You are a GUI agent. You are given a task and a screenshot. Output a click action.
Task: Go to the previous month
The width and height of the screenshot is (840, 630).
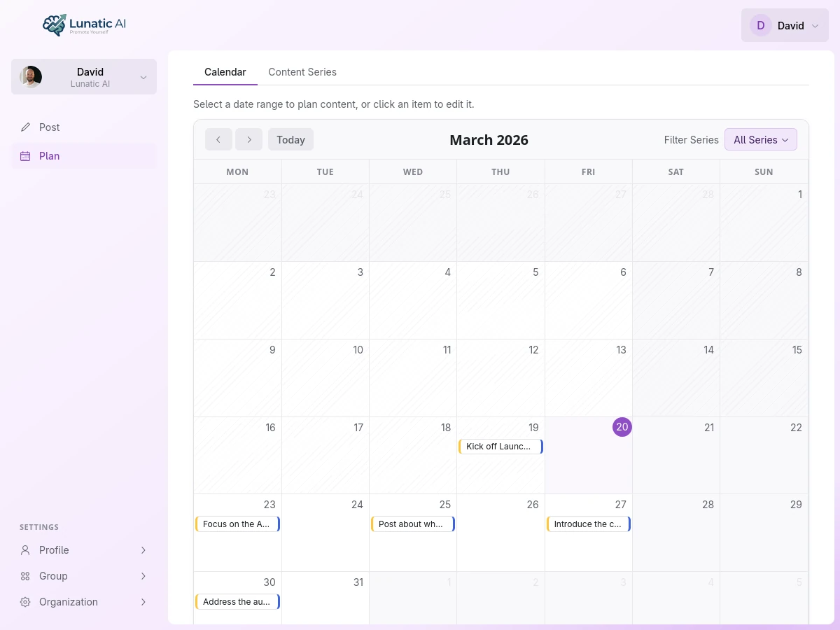[218, 139]
